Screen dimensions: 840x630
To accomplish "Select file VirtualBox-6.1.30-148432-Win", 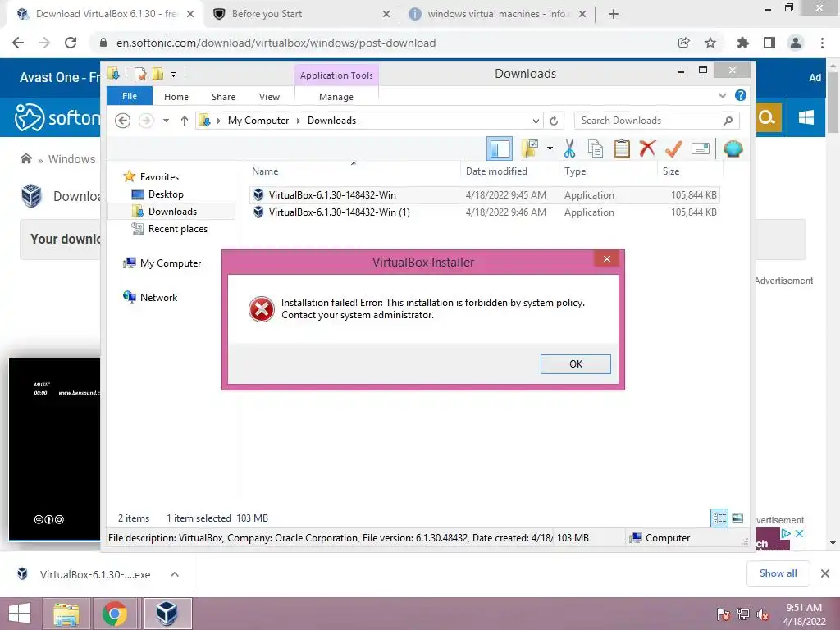I will [x=484, y=195].
